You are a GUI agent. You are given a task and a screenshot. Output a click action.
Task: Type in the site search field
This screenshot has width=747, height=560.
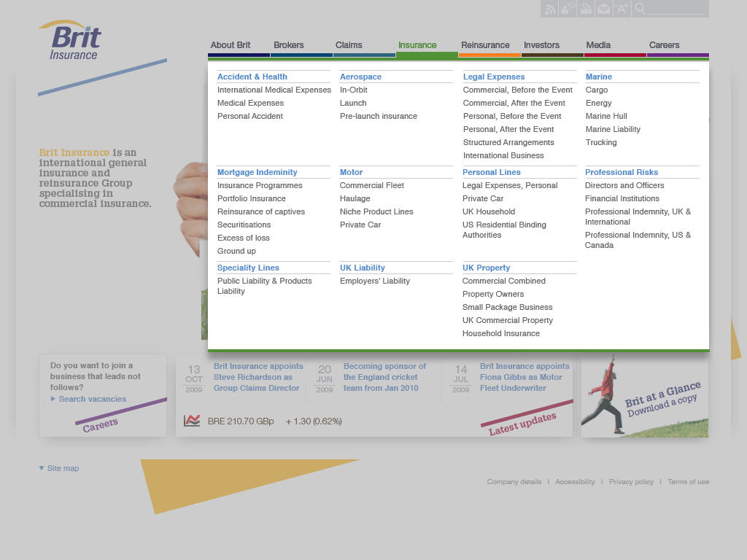(677, 9)
